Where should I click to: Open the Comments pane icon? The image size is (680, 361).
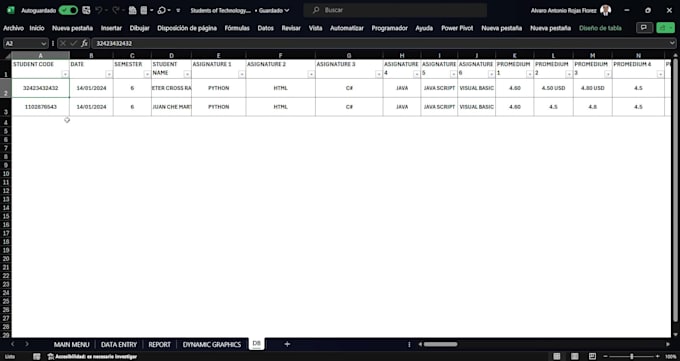click(x=644, y=28)
